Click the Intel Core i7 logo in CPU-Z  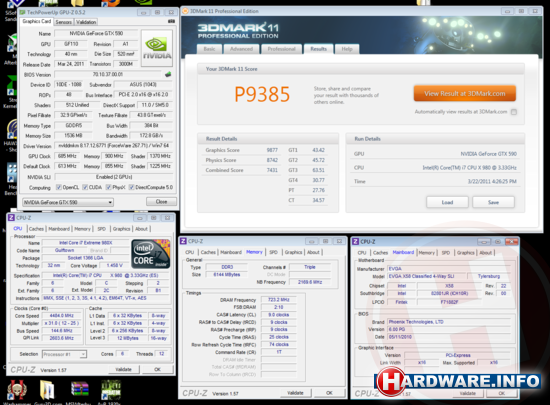click(150, 254)
